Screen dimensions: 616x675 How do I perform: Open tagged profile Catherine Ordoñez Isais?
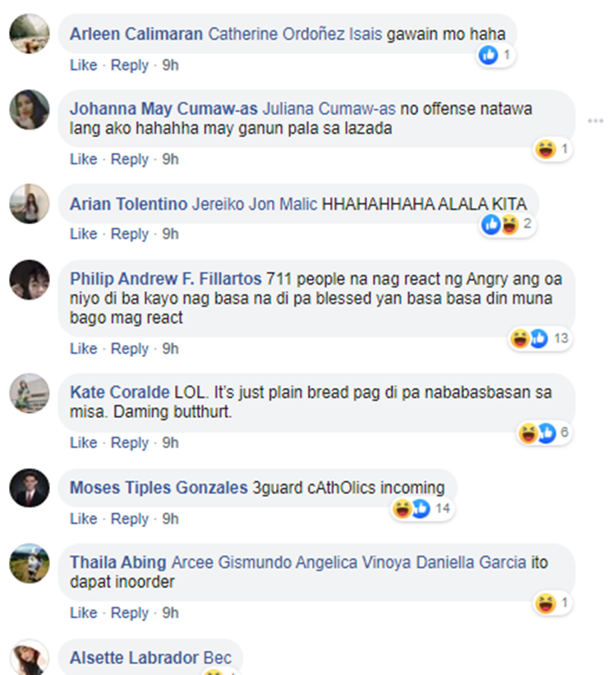coord(295,34)
